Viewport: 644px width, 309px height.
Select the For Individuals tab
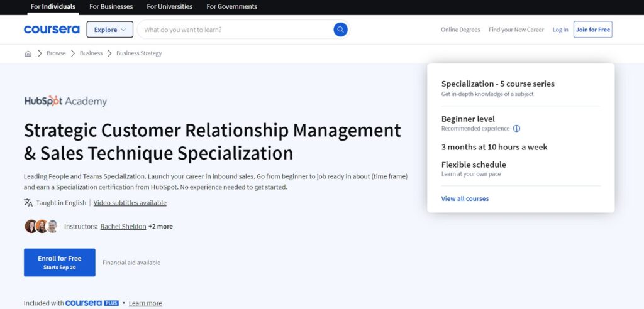[53, 6]
